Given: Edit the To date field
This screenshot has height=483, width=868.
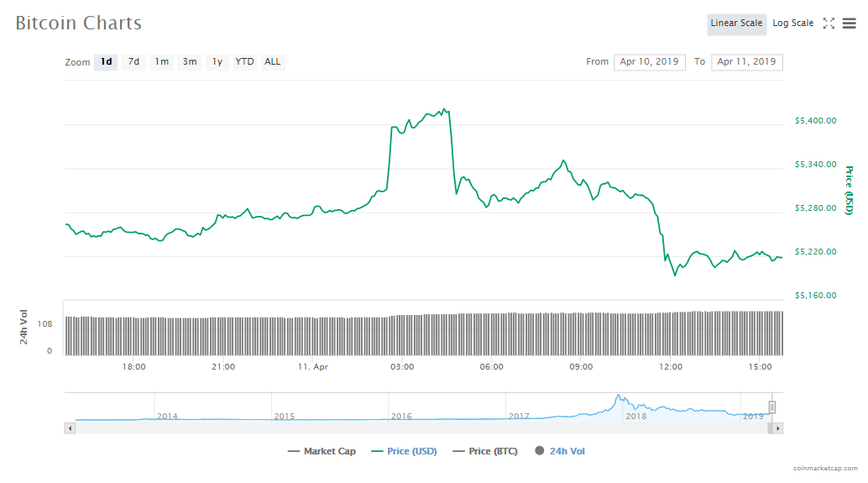Looking at the screenshot, I should point(746,62).
